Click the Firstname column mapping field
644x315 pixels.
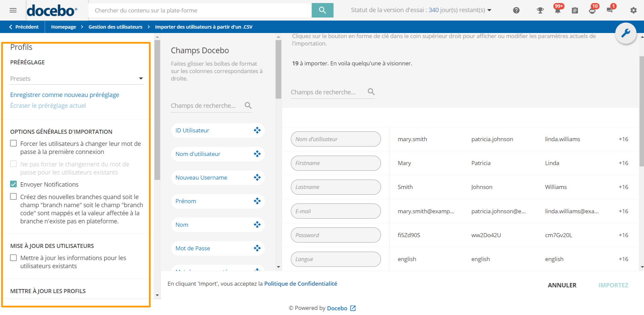[336, 163]
